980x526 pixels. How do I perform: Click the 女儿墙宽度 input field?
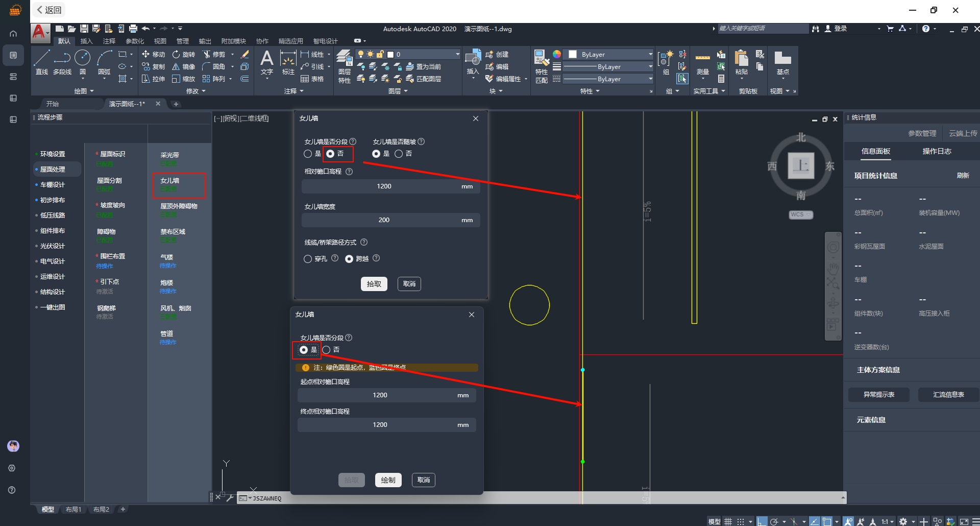384,220
